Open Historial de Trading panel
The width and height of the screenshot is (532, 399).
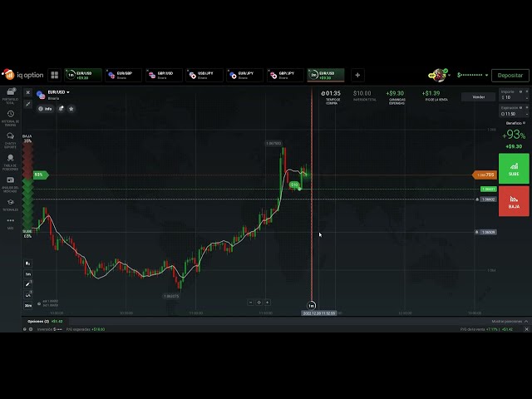click(11, 116)
